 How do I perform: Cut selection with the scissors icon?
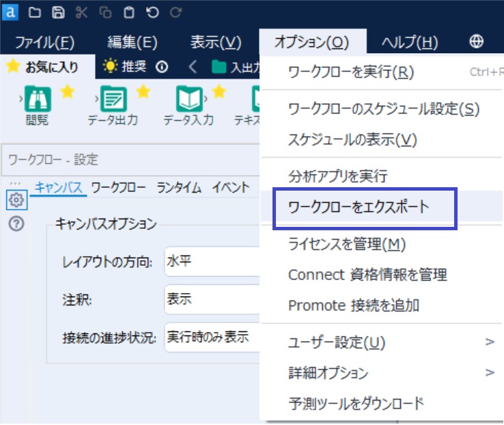coord(82,13)
